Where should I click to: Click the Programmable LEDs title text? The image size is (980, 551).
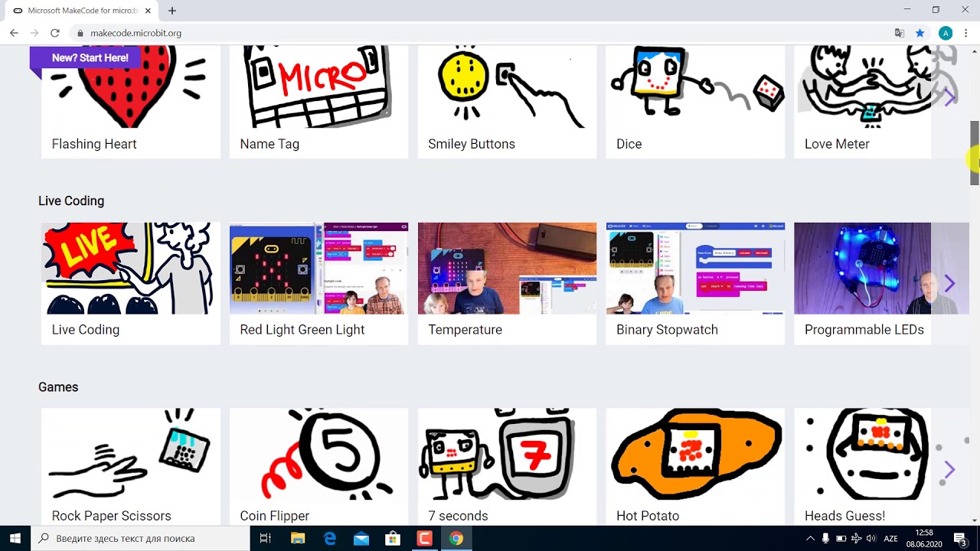point(864,330)
